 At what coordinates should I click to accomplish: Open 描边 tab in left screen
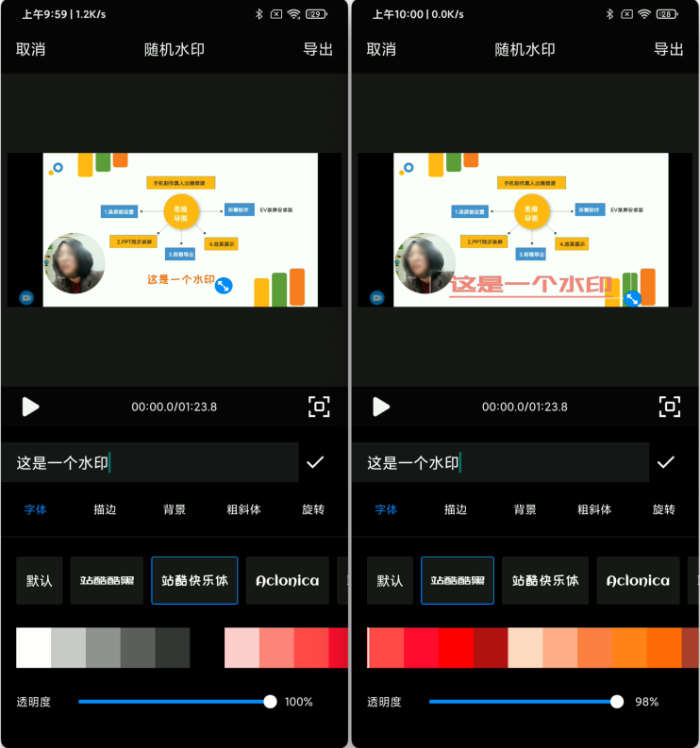coord(105,509)
